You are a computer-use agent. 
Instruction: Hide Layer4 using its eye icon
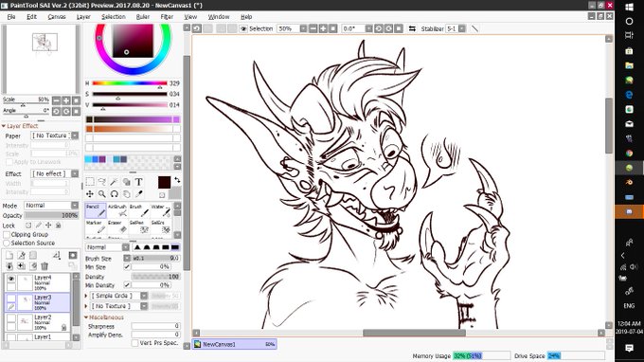[x=11, y=279]
